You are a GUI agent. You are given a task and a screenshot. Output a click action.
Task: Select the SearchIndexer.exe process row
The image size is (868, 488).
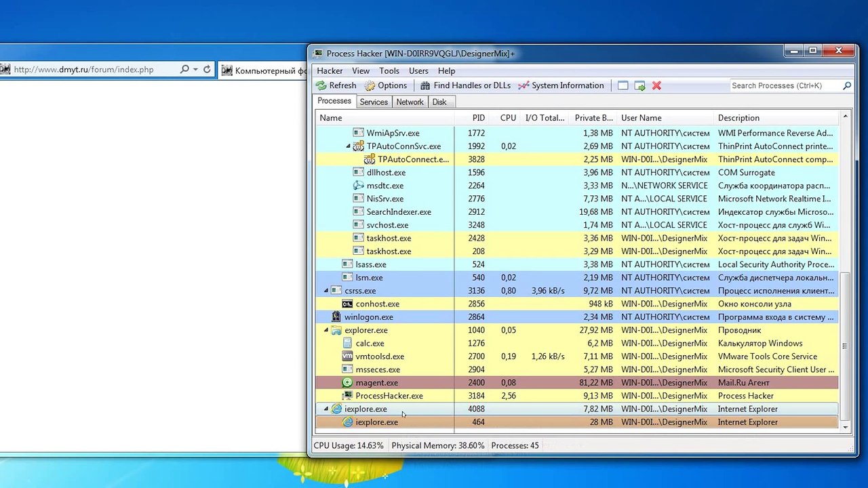pos(577,212)
